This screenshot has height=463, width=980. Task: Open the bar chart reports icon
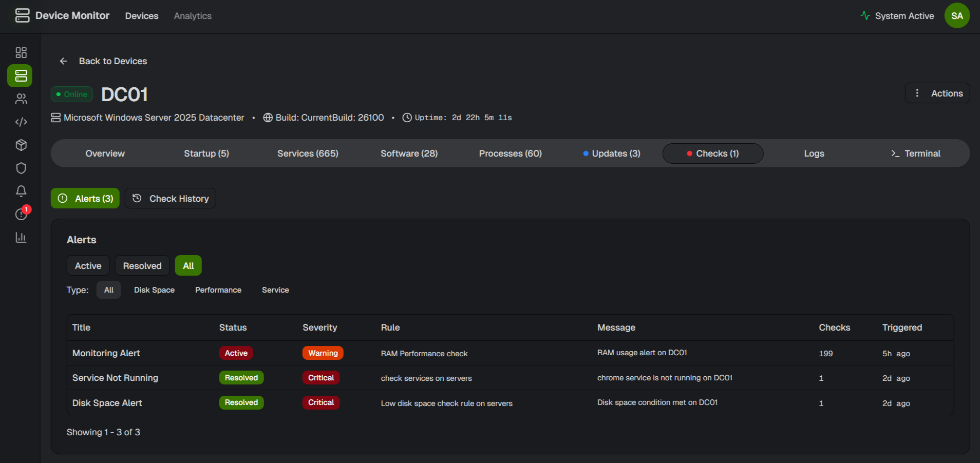(x=21, y=237)
